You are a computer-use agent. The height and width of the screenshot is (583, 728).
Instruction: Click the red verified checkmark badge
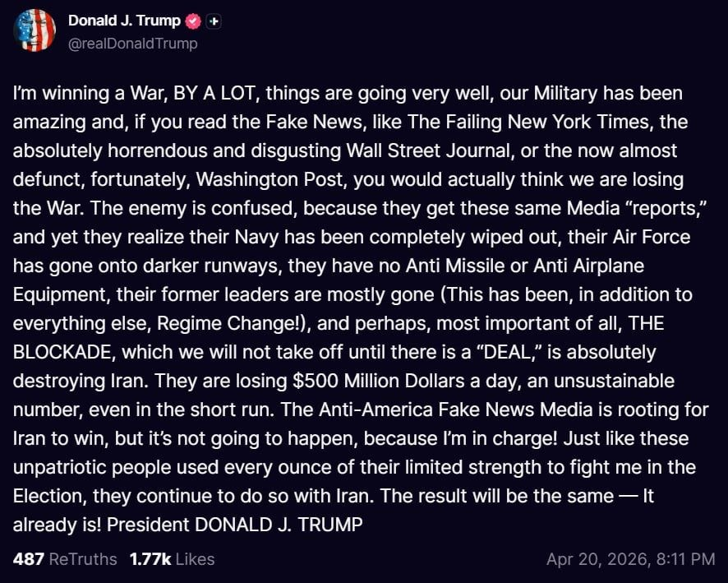coord(193,22)
